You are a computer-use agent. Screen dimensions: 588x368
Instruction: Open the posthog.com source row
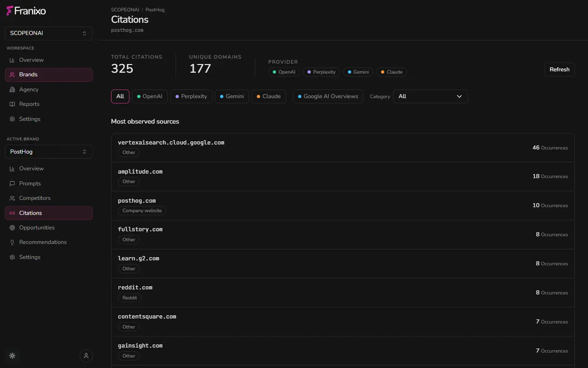tap(343, 206)
